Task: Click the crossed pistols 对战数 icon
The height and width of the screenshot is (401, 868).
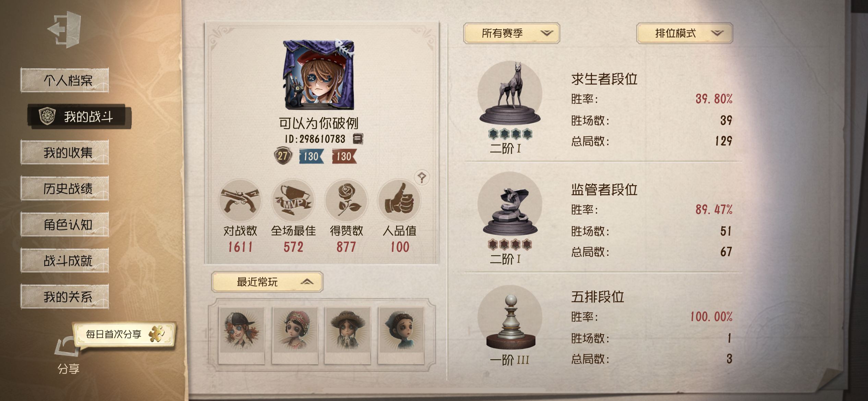Action: pyautogui.click(x=240, y=200)
